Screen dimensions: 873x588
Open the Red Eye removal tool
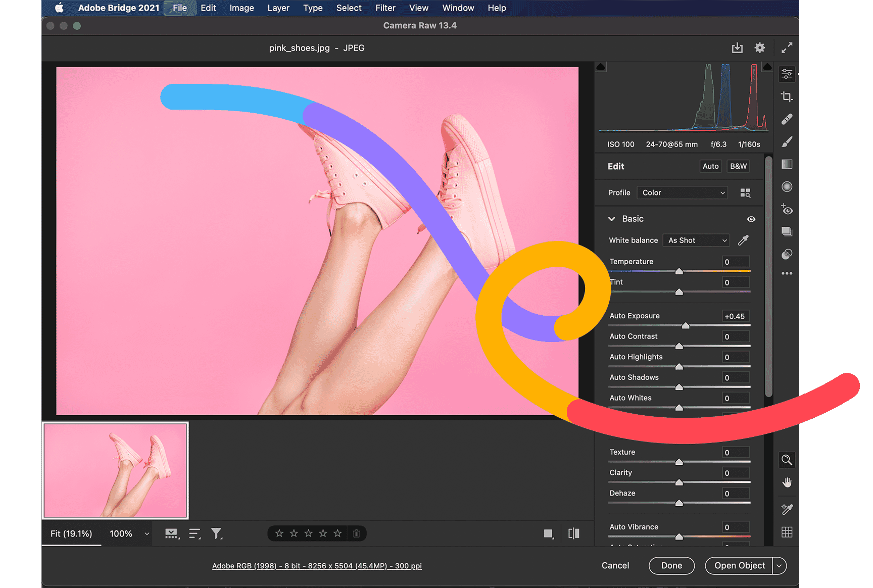[787, 210]
